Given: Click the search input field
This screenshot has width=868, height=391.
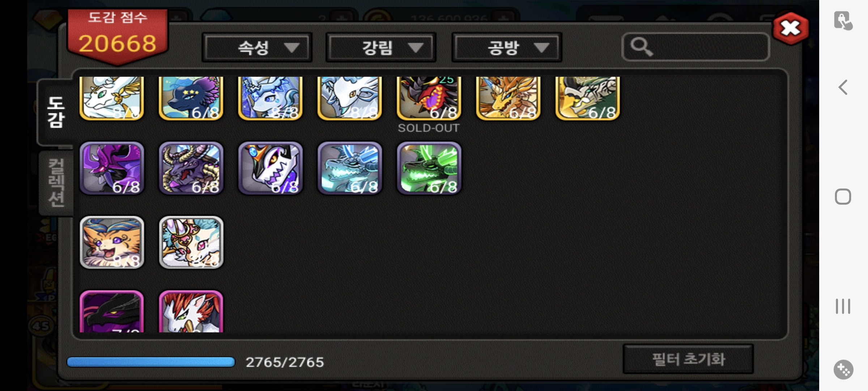Looking at the screenshot, I should [695, 47].
